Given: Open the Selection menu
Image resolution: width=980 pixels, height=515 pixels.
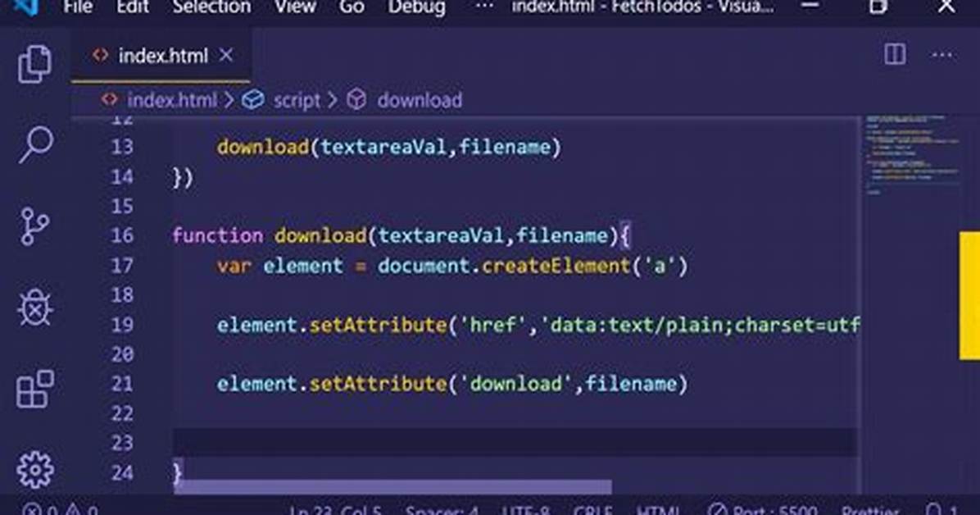Looking at the screenshot, I should (x=211, y=7).
